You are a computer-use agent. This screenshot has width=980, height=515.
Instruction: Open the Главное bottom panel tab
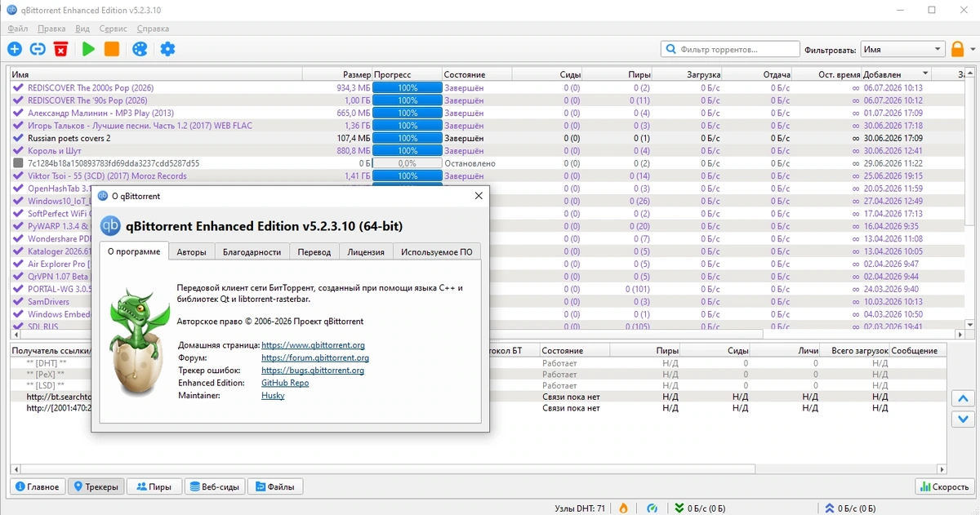tap(37, 486)
